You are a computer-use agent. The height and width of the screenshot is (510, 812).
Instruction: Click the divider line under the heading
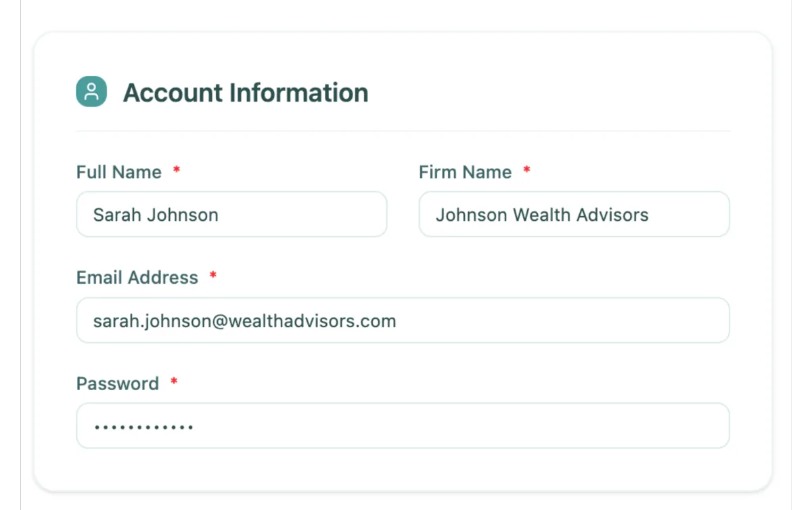[403, 131]
